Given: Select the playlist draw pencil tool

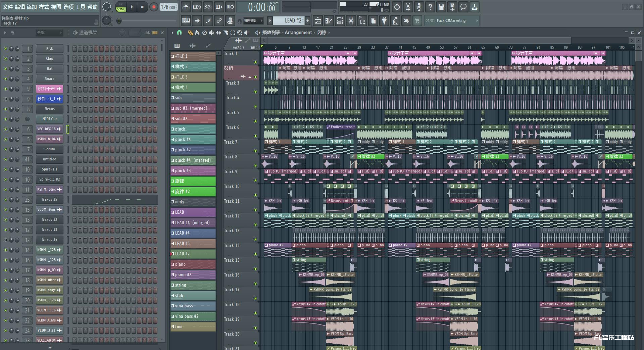Looking at the screenshot, I should click(x=190, y=33).
